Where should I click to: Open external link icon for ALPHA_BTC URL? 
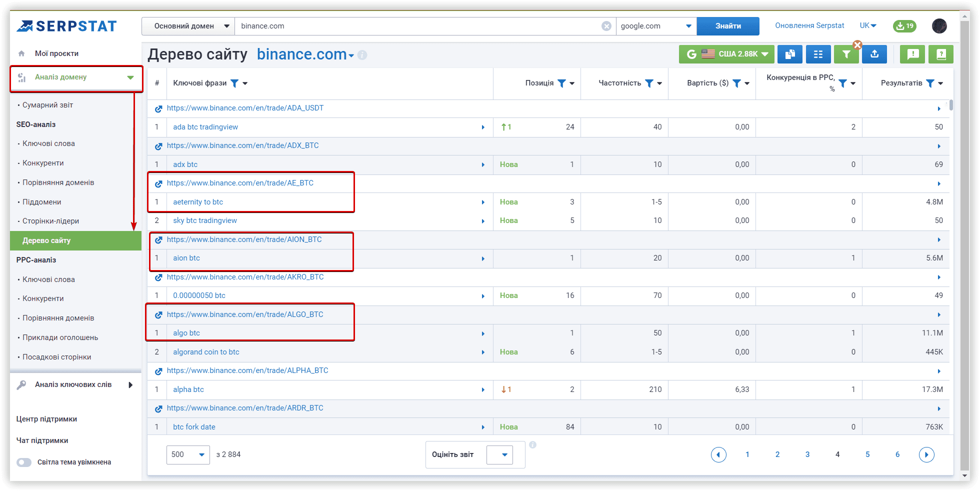tap(158, 371)
